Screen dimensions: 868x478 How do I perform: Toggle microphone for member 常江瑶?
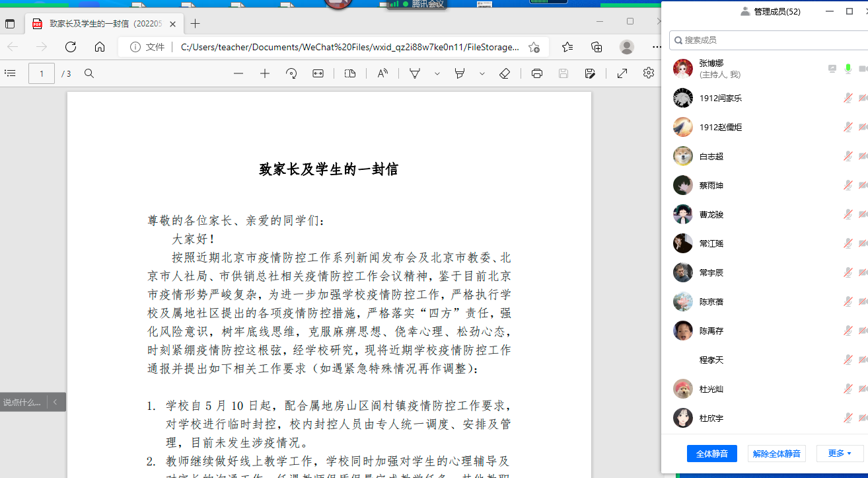point(848,244)
